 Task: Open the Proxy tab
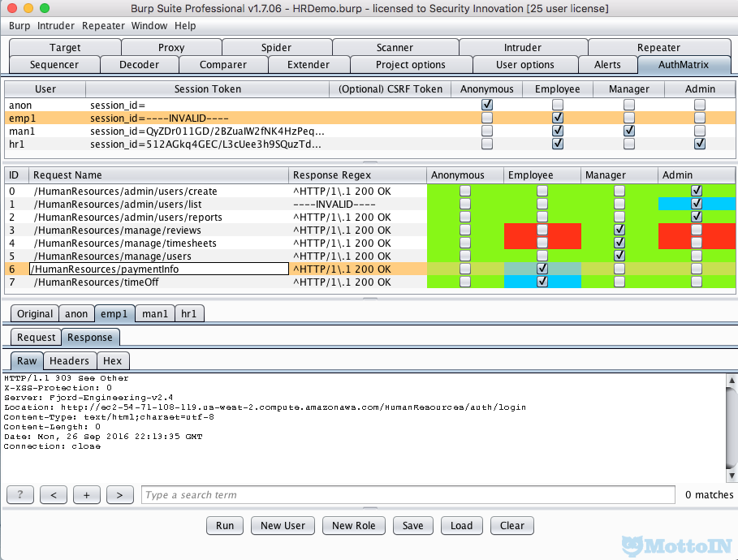171,48
